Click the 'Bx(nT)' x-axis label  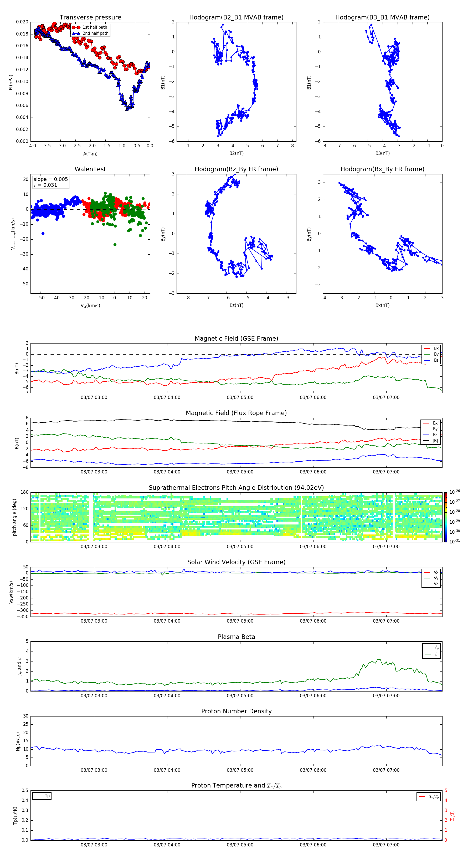(382, 305)
